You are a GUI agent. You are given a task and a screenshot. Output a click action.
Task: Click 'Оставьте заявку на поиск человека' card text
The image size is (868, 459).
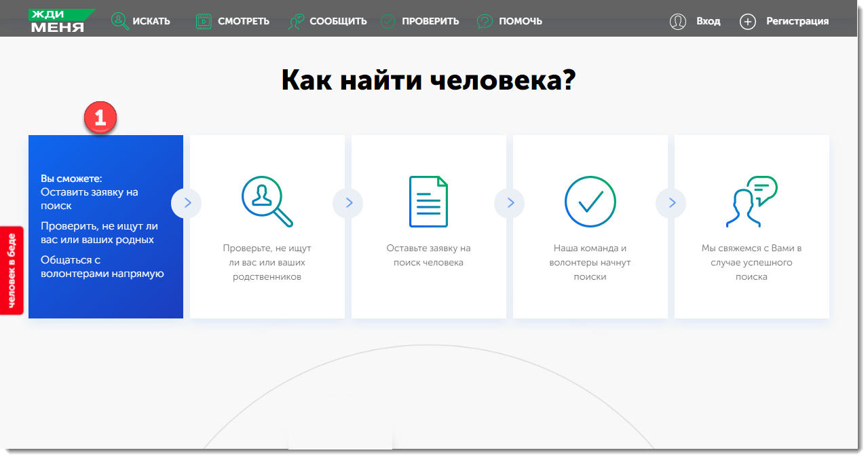pyautogui.click(x=428, y=255)
